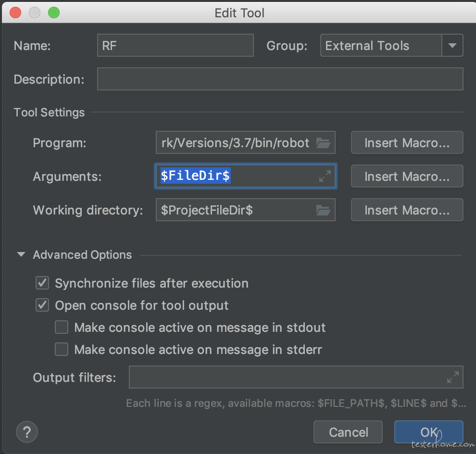
Task: Browse Working directory with folder icon
Action: pos(323,210)
